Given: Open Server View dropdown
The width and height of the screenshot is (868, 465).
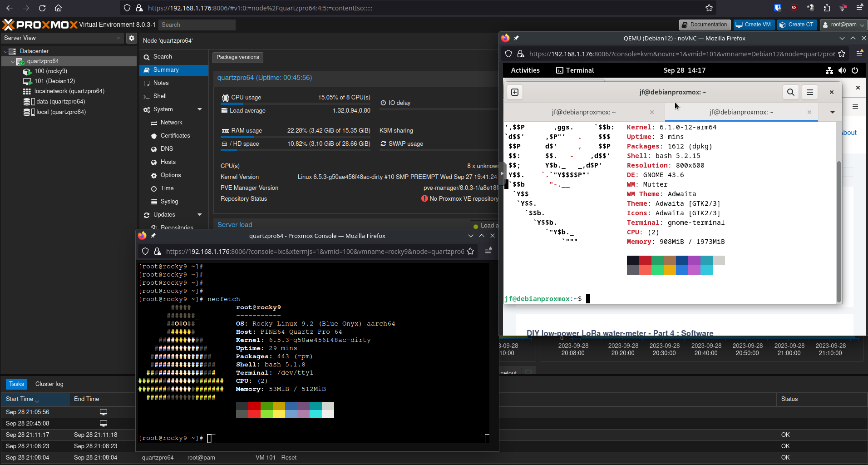Looking at the screenshot, I should tap(63, 38).
